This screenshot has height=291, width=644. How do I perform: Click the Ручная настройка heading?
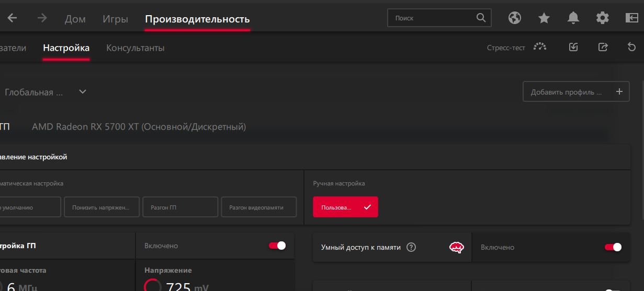point(339,183)
